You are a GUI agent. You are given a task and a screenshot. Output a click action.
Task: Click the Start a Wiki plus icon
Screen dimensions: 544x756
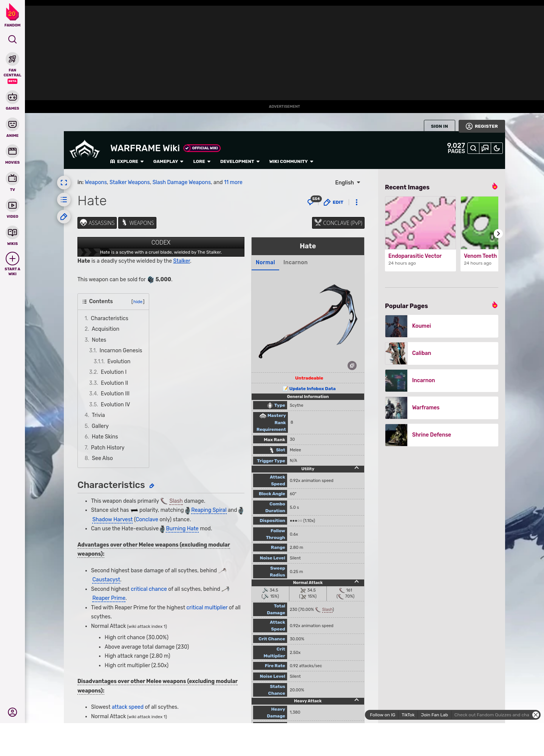pyautogui.click(x=12, y=259)
